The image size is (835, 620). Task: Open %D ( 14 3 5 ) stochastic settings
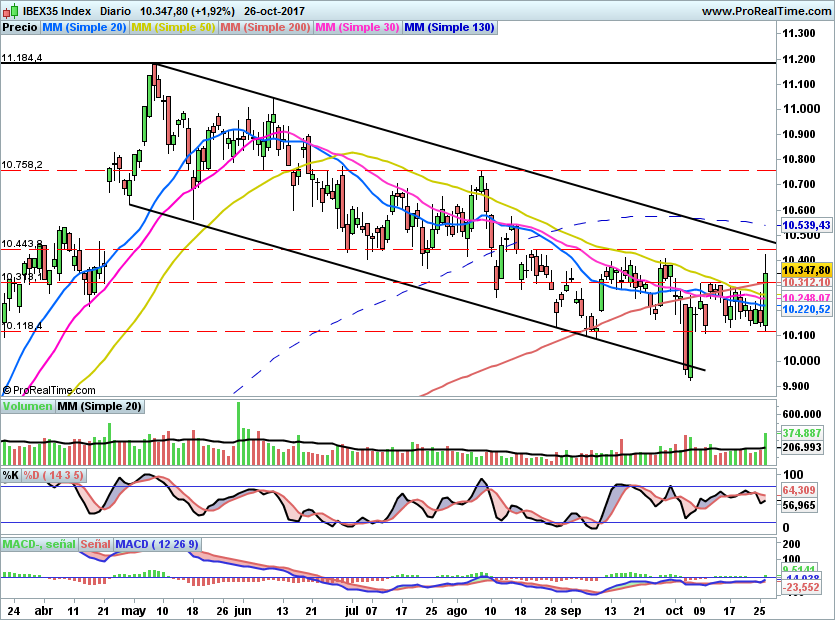coord(53,475)
